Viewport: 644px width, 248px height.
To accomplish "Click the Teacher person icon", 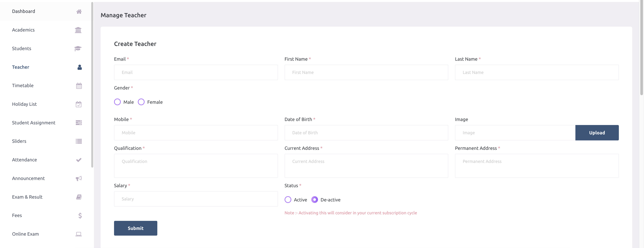I will pyautogui.click(x=79, y=67).
